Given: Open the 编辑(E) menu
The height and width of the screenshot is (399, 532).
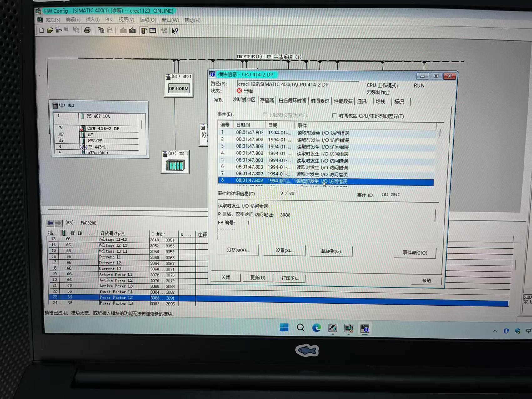Looking at the screenshot, I should point(73,20).
